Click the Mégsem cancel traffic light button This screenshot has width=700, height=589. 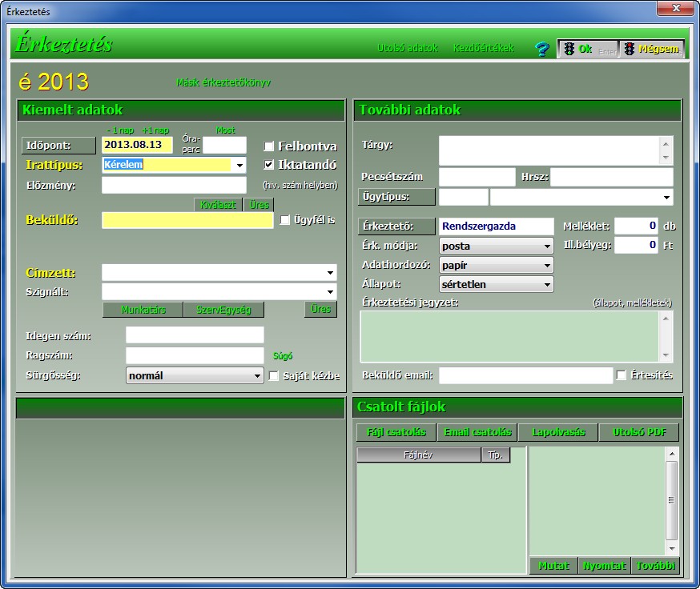pyautogui.click(x=653, y=49)
